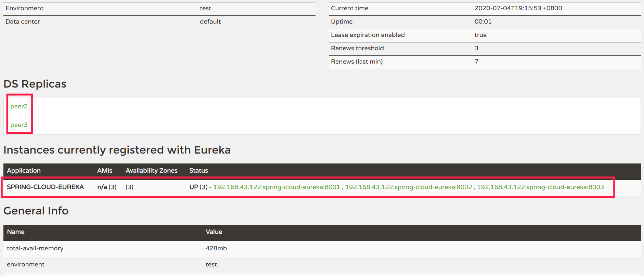Select the Renews threshold value 3
Viewport: 644px width, 276px height.
click(x=476, y=48)
